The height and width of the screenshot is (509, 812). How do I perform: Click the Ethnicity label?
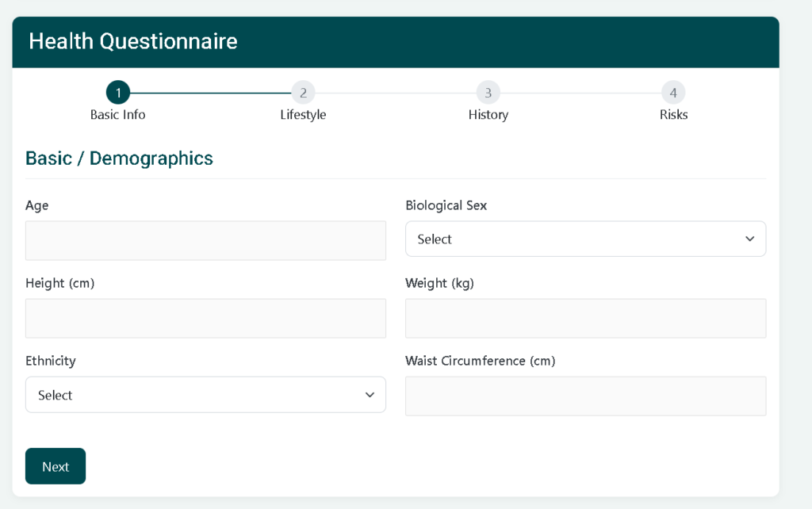click(51, 361)
